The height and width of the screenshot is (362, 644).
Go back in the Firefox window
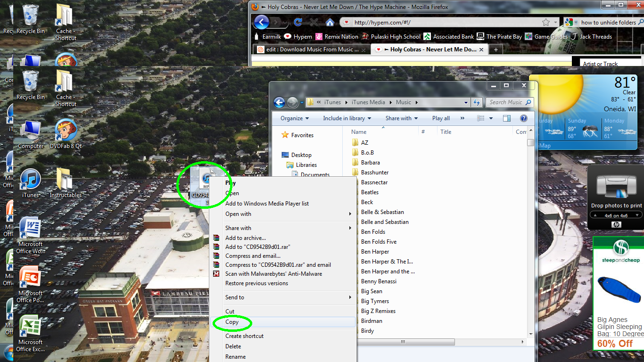[x=261, y=22]
